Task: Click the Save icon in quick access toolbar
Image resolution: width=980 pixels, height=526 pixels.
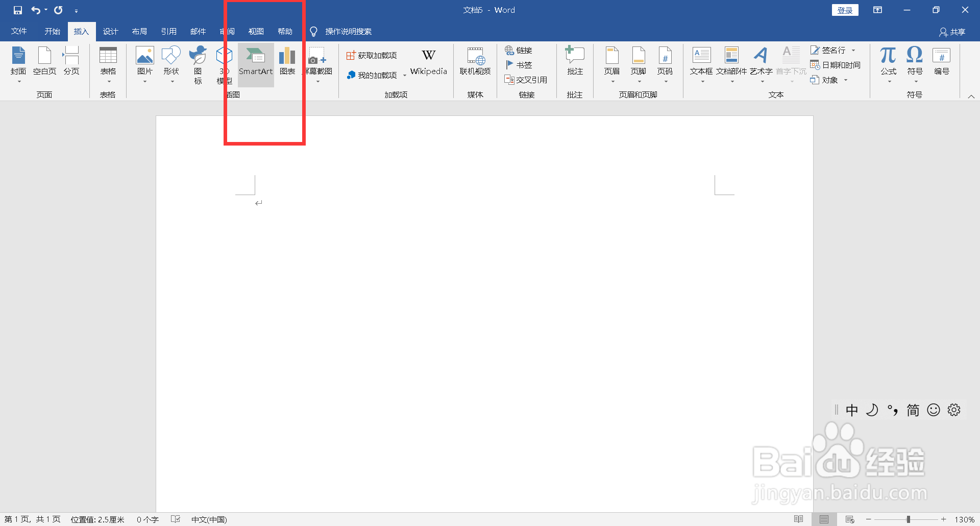Action: tap(18, 10)
